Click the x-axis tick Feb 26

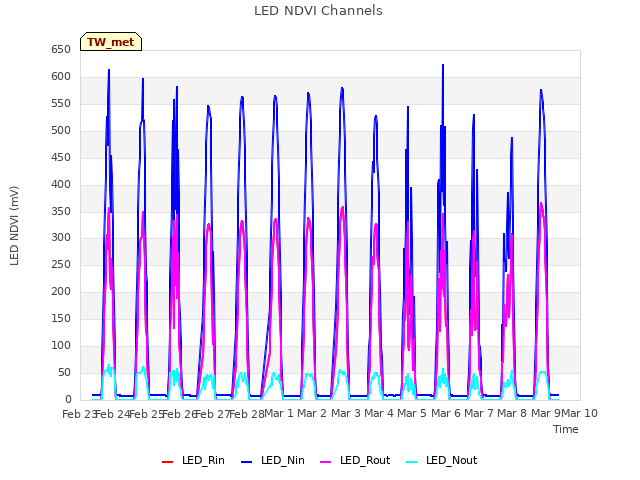[179, 414]
